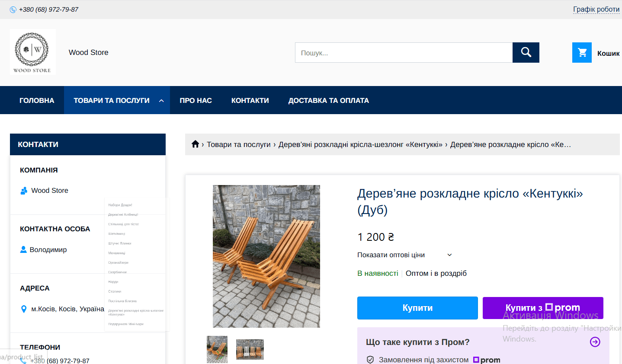
Task: Select the second chairs thumbnail
Action: [x=250, y=349]
